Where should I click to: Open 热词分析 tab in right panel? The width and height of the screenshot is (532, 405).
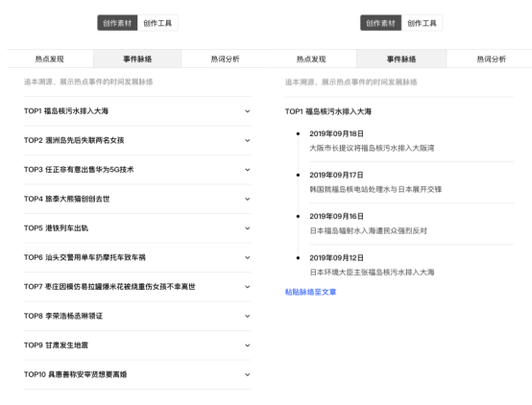pyautogui.click(x=491, y=59)
